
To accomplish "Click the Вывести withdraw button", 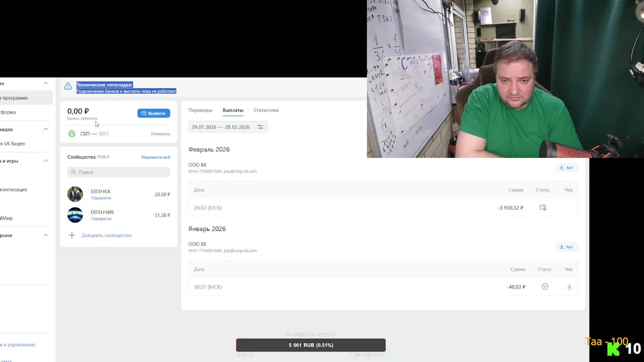I will point(153,113).
